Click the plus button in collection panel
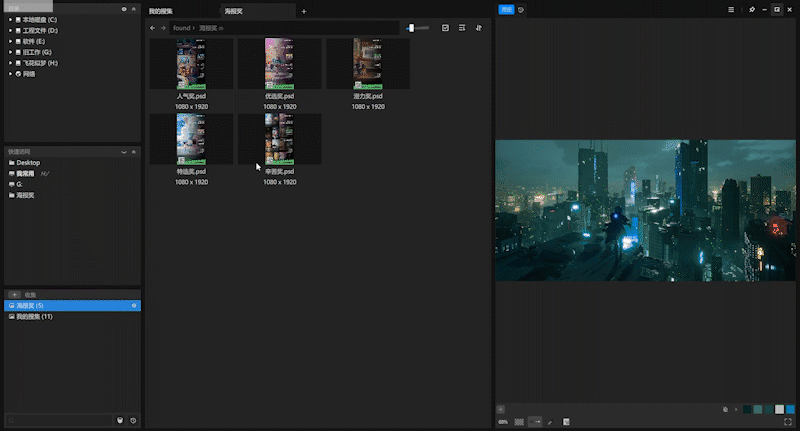 pos(14,295)
